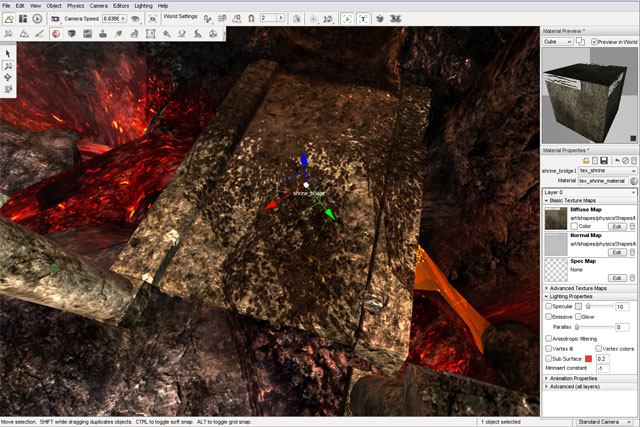The width and height of the screenshot is (640, 427).
Task: Click the red Sub Surface color swatch
Action: [589, 358]
